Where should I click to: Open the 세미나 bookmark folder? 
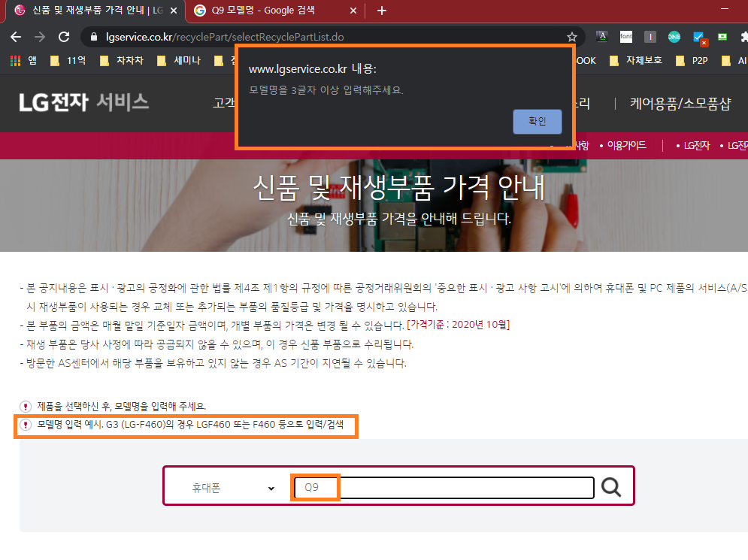point(179,61)
